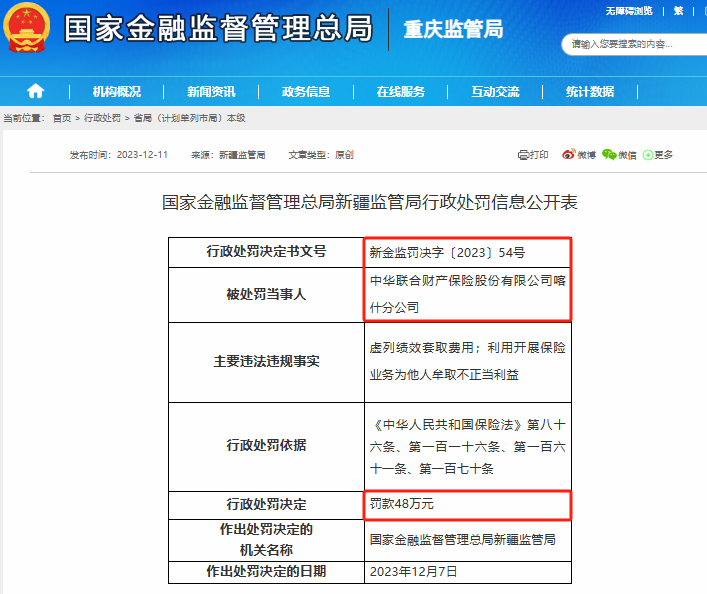Share via the Weibo icon
The height and width of the screenshot is (594, 707).
tap(569, 155)
